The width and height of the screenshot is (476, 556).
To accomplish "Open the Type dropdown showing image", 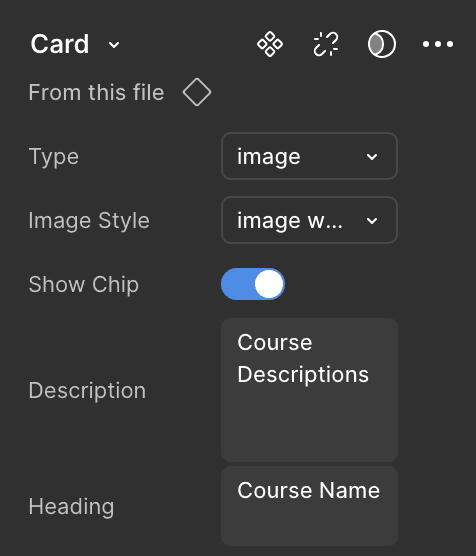I will coord(309,156).
